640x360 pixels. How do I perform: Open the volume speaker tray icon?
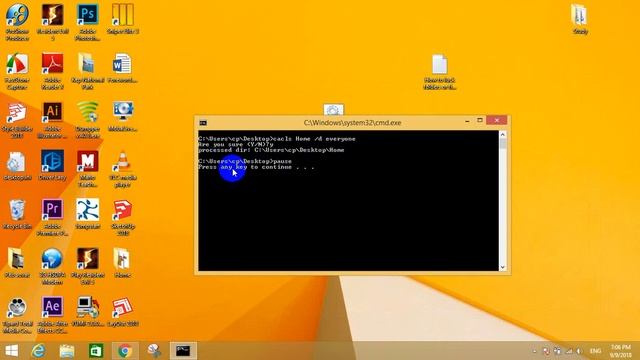[x=579, y=351]
